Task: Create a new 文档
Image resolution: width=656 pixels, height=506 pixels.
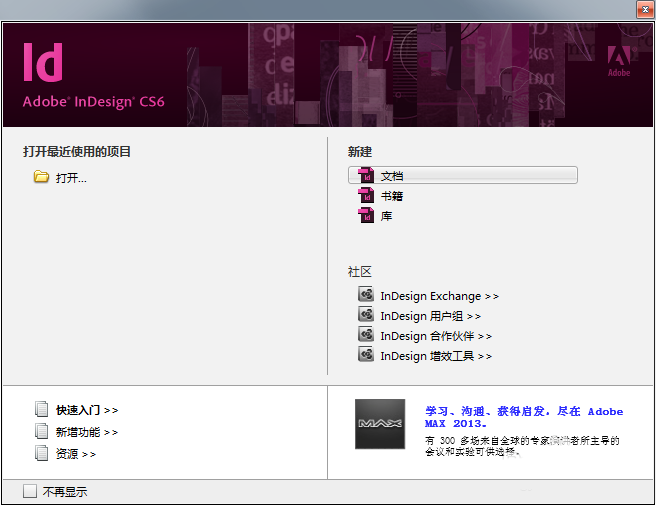Action: (463, 175)
